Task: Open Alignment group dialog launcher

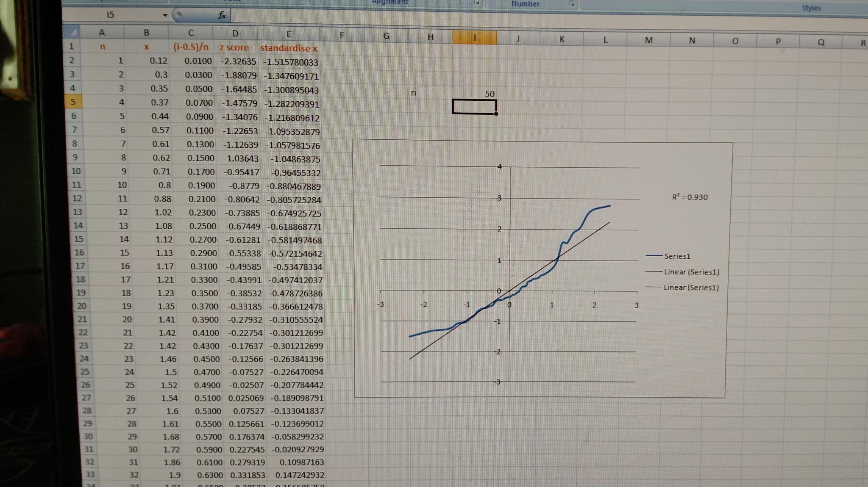Action: pos(478,3)
